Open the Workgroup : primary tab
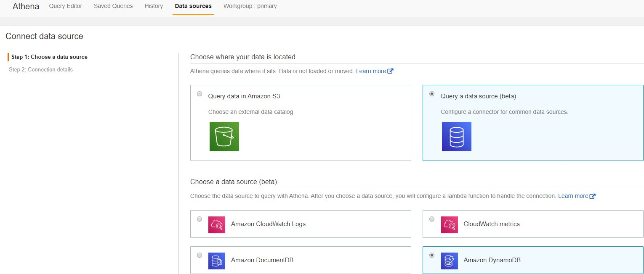 (250, 6)
